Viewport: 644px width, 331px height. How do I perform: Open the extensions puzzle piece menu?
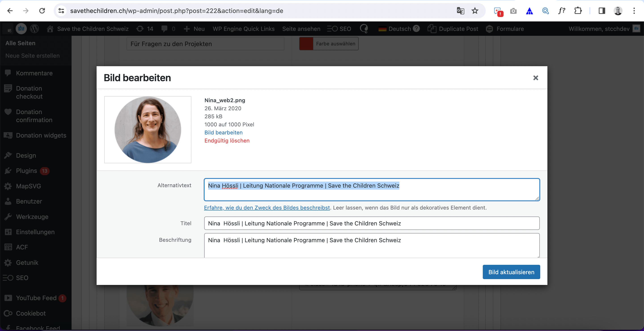click(578, 11)
